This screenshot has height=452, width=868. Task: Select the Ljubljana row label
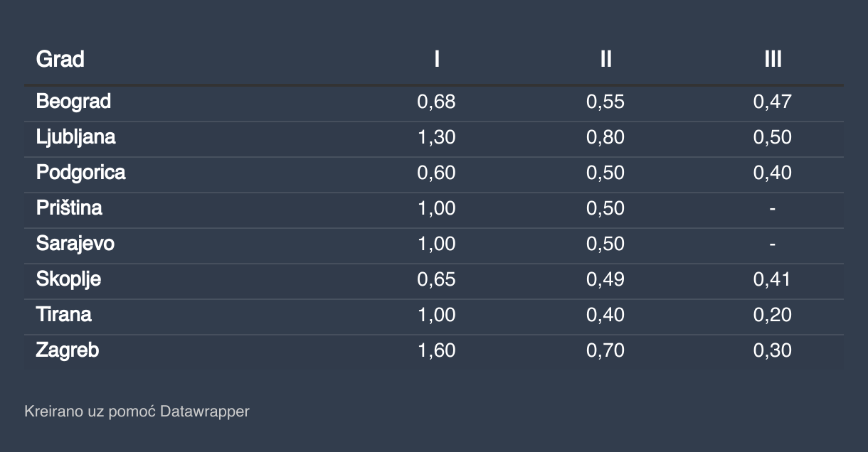pyautogui.click(x=75, y=137)
